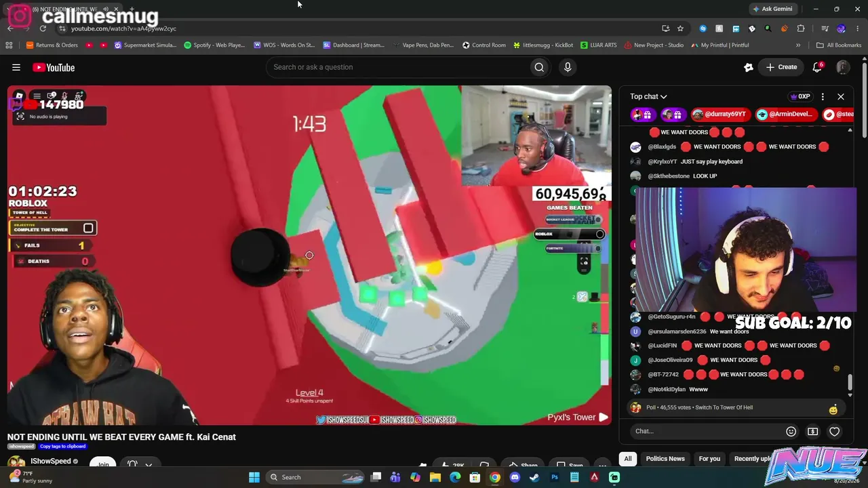Select the Recently uploaded chip
This screenshot has width=868, height=488.
pos(753,459)
